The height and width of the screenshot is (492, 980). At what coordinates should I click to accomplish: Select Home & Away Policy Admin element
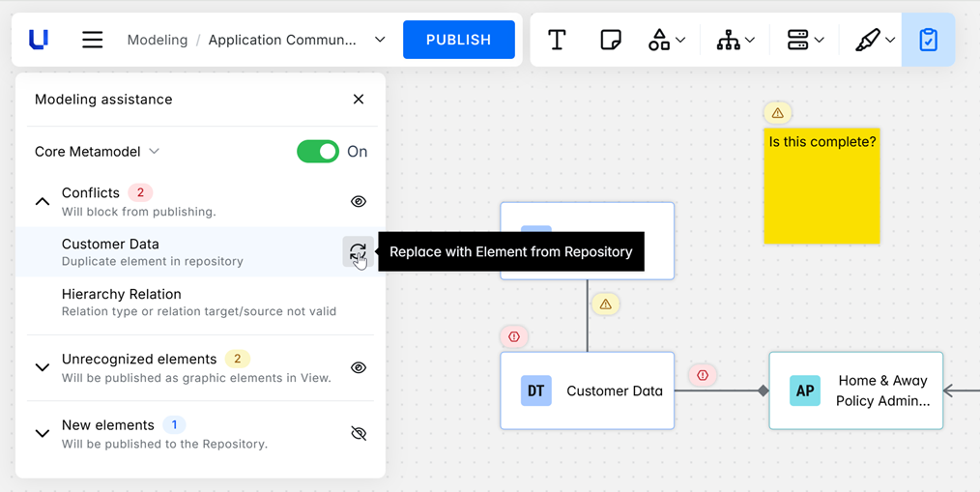(x=855, y=391)
